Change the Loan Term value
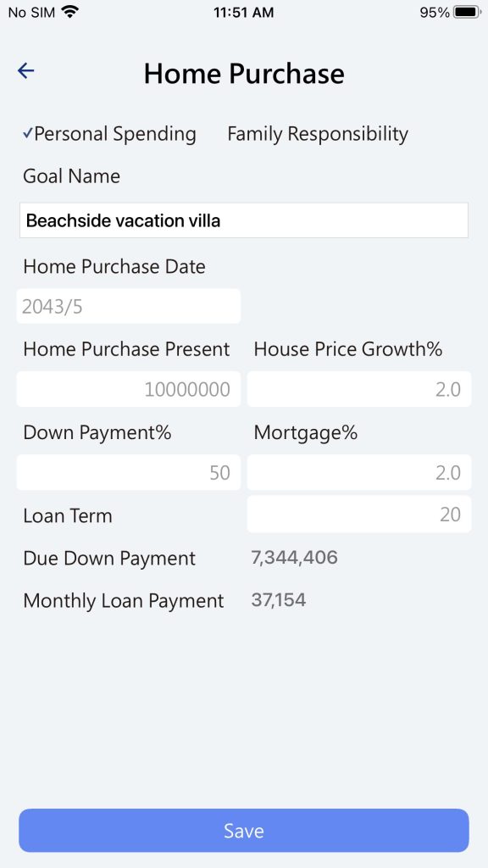The height and width of the screenshot is (868, 488). point(359,515)
